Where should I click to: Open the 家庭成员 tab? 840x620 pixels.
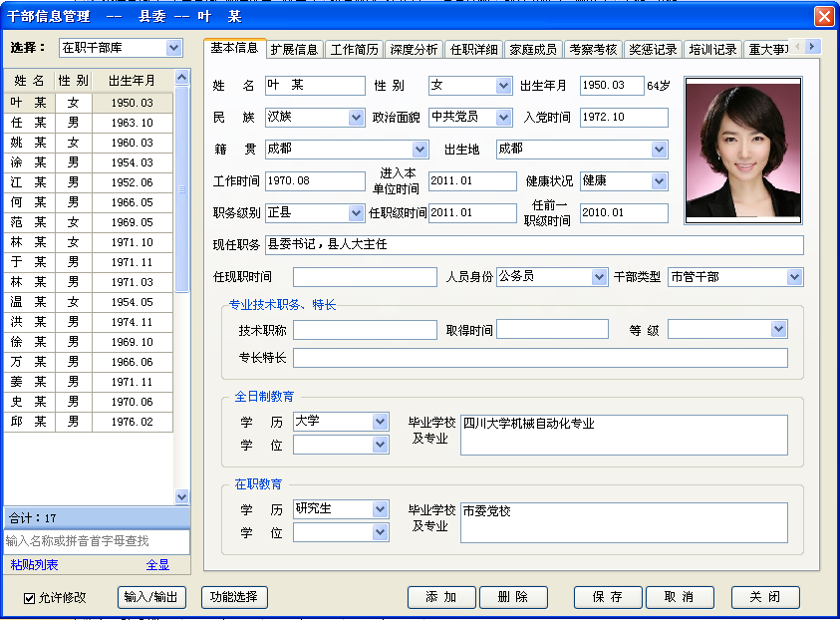click(533, 49)
